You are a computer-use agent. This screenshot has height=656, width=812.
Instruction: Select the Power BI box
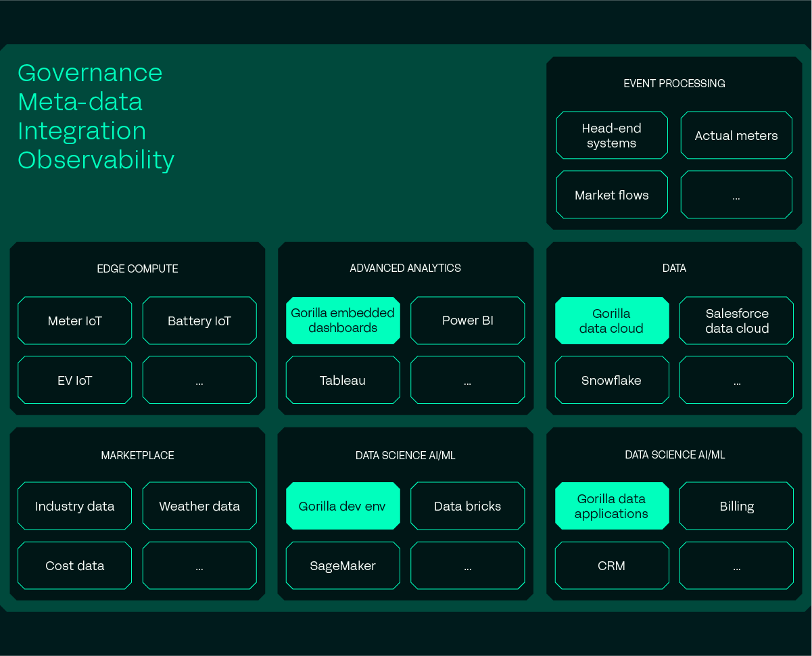pyautogui.click(x=468, y=321)
